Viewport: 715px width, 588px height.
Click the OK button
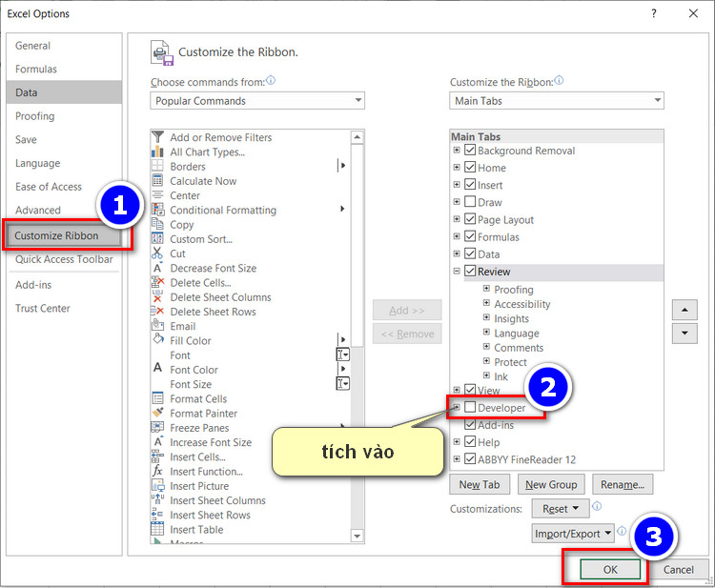point(610,570)
